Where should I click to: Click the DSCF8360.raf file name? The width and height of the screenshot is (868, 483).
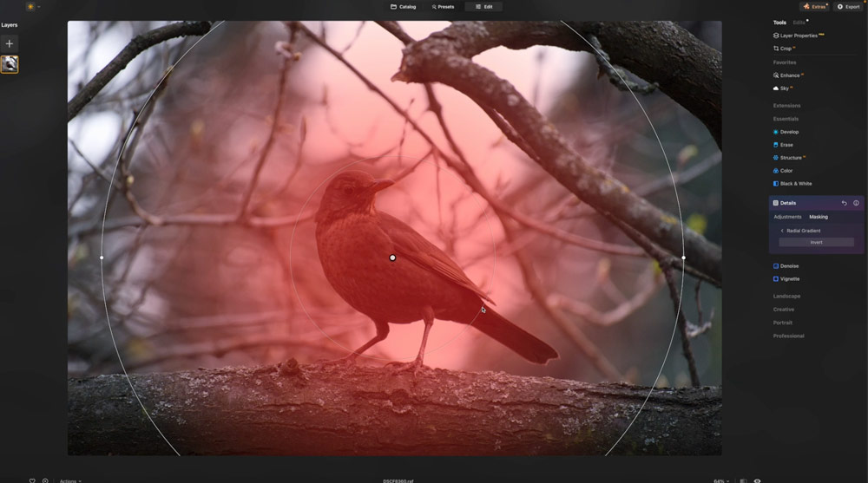coord(398,480)
